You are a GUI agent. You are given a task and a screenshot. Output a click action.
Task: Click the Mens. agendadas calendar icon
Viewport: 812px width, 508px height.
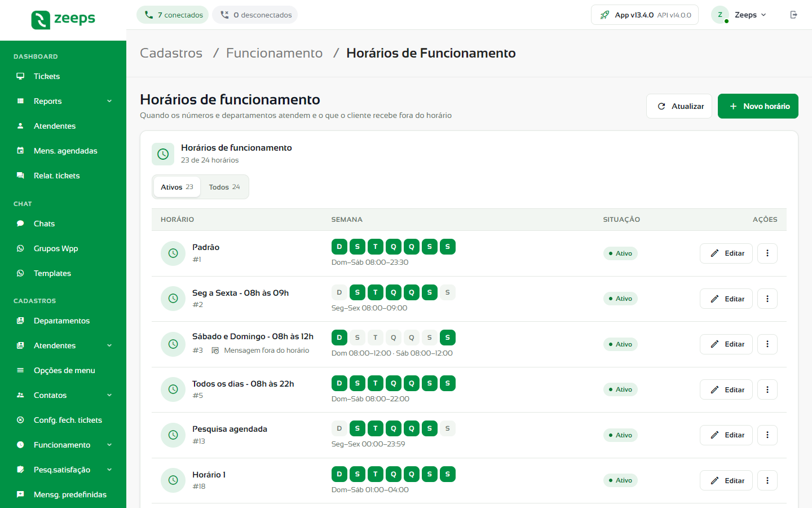click(20, 151)
